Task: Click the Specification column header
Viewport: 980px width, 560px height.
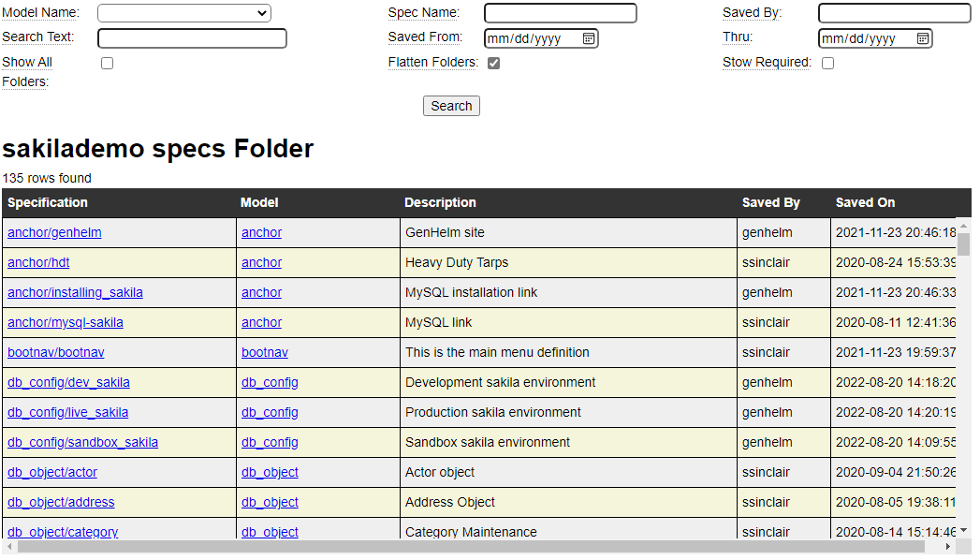Action: [x=48, y=202]
